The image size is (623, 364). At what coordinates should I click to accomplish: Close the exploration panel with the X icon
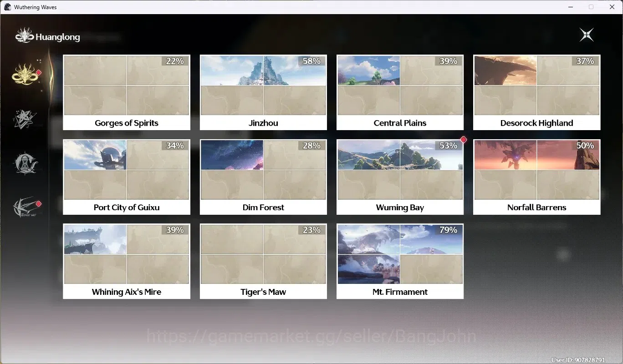coord(587,35)
